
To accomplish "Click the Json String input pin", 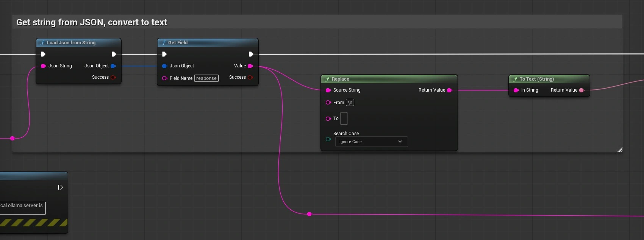I will 43,66.
